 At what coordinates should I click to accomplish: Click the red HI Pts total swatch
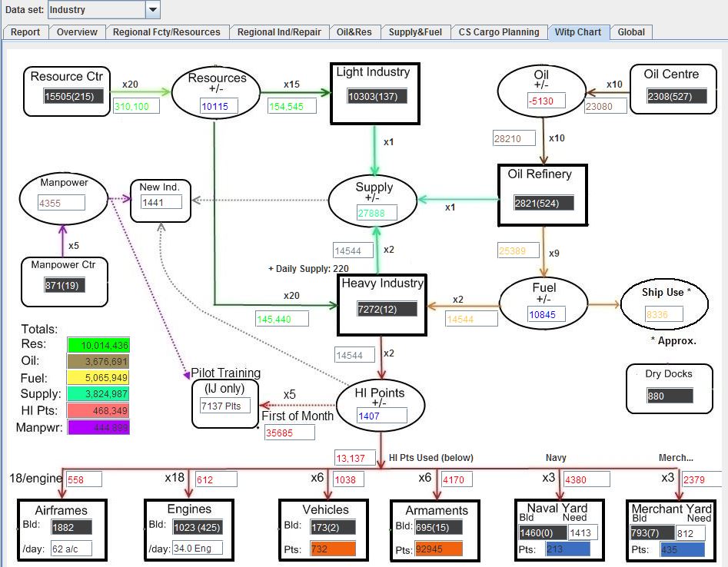tap(98, 410)
